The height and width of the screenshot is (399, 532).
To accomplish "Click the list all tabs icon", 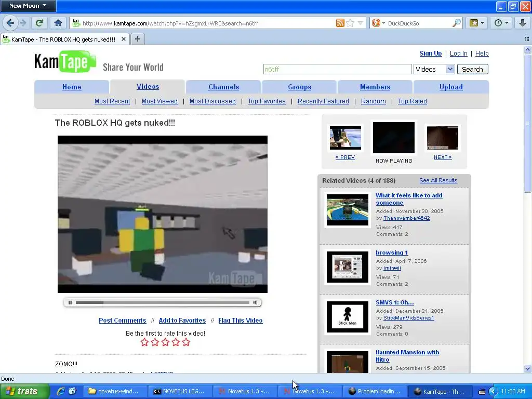I will pos(527,39).
